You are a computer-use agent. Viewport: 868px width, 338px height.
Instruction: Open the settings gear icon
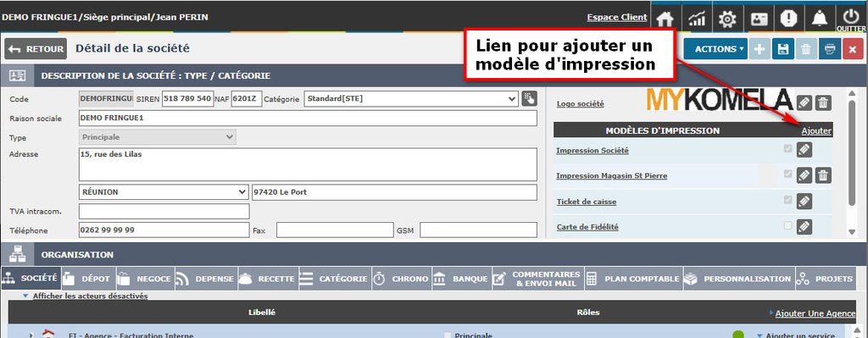[x=726, y=19]
